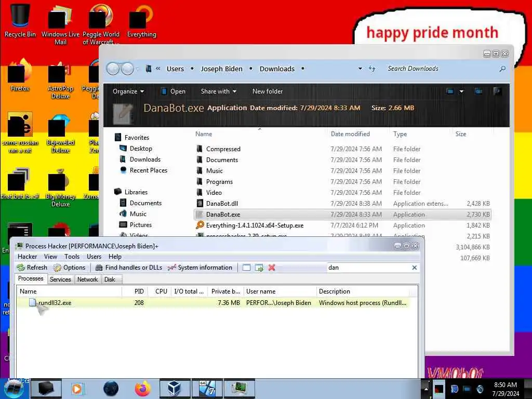Open the Users menu in Process Hacker
532x399 pixels.
click(94, 257)
